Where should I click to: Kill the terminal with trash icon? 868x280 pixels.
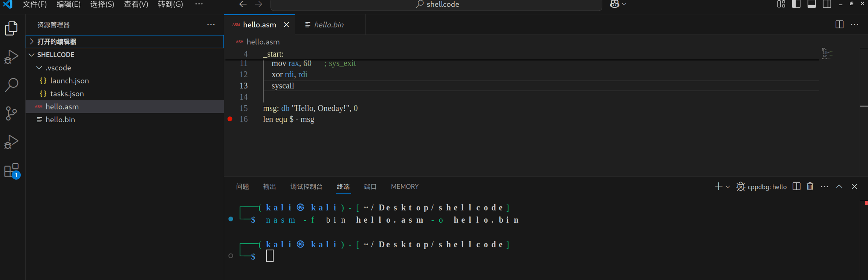(x=810, y=186)
